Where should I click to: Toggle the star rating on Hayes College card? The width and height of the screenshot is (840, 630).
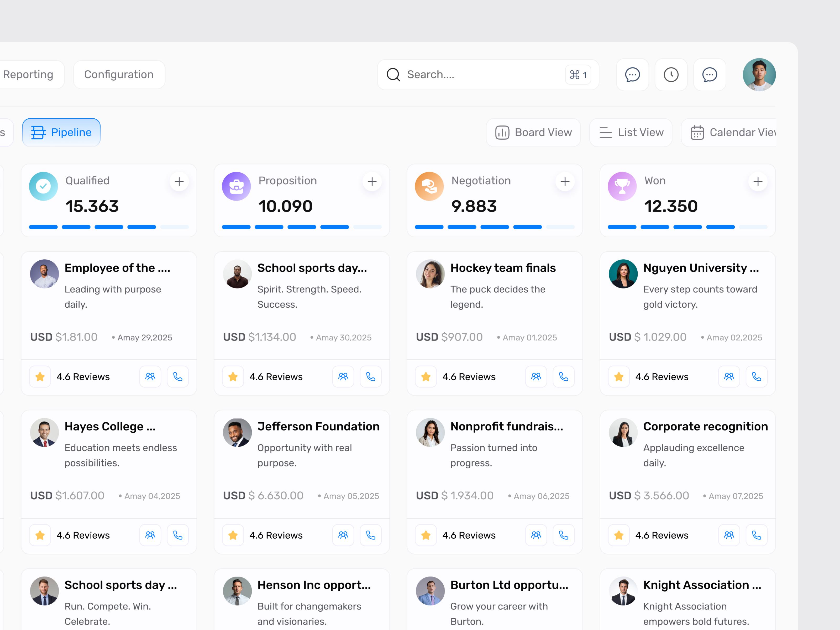coord(39,535)
